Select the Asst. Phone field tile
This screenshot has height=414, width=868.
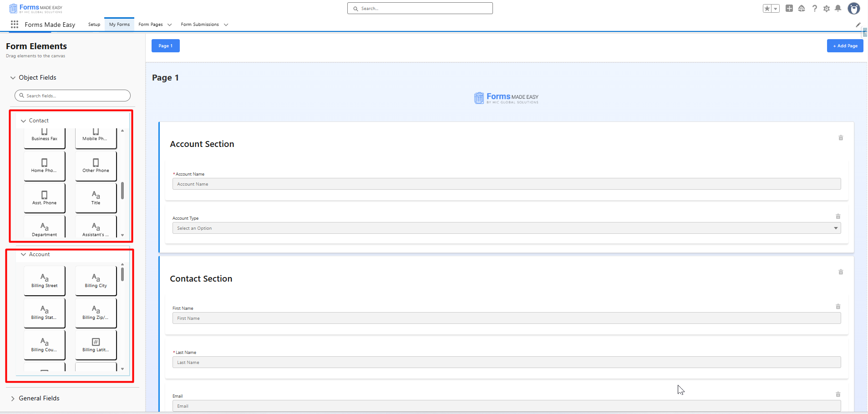pyautogui.click(x=45, y=198)
